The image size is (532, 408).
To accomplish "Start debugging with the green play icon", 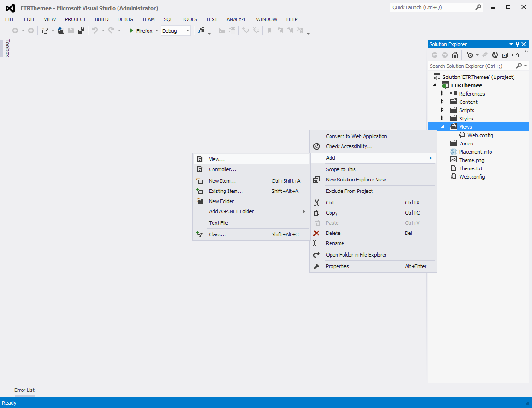I will pos(131,30).
